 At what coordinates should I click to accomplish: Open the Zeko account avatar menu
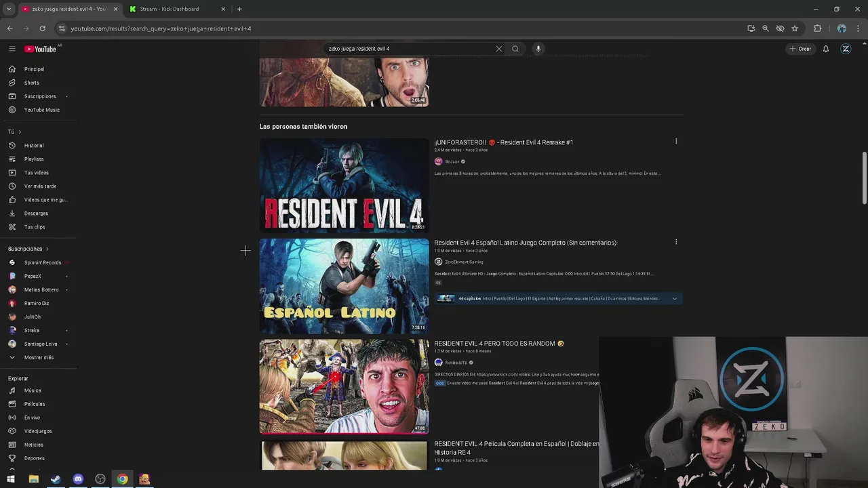point(846,49)
